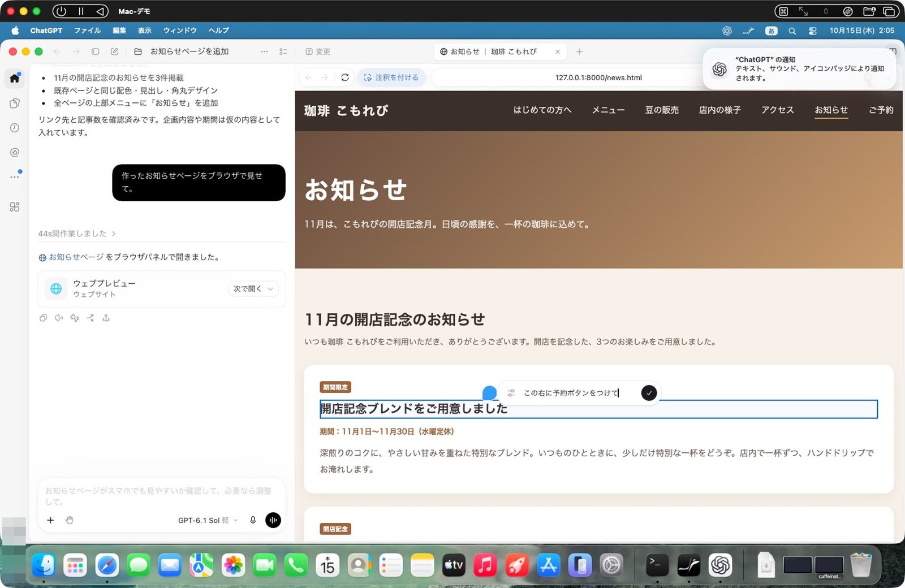Add a new browser tab with the plus button
The image size is (905, 588).
(579, 51)
